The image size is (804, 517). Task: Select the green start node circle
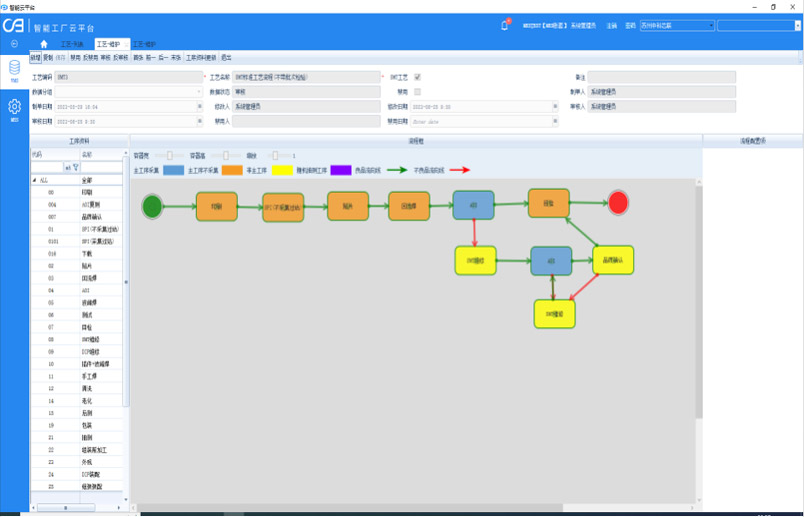[x=152, y=206]
